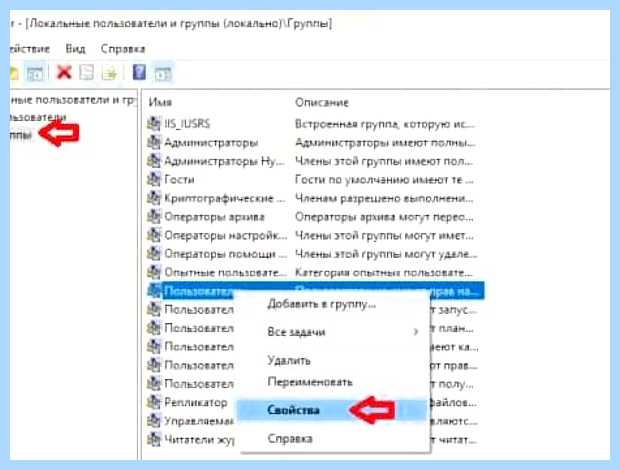
Task: Click the Репликатор group icon
Action: point(153,402)
